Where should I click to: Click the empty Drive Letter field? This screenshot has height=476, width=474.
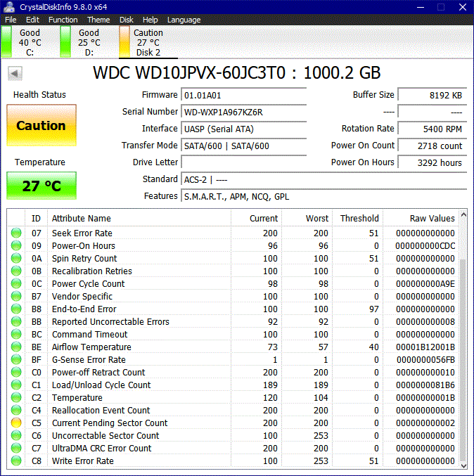click(x=244, y=162)
